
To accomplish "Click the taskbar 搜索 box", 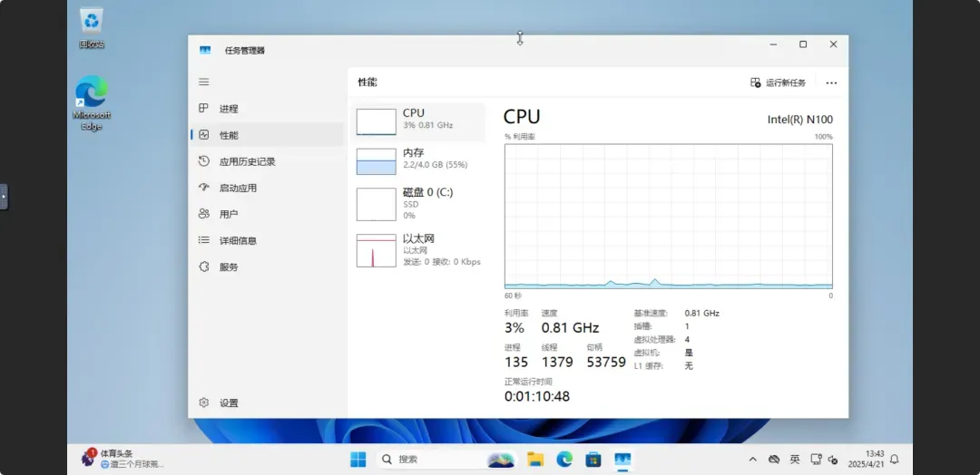I will [446, 460].
